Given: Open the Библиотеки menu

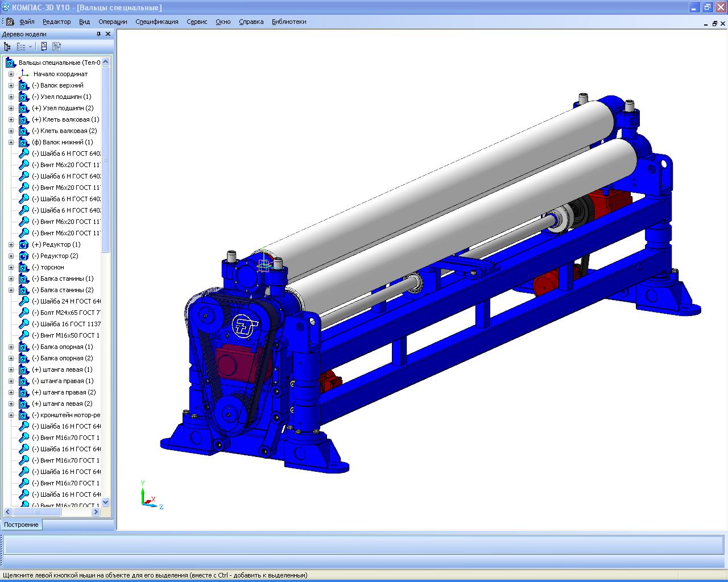Looking at the screenshot, I should pos(289,22).
